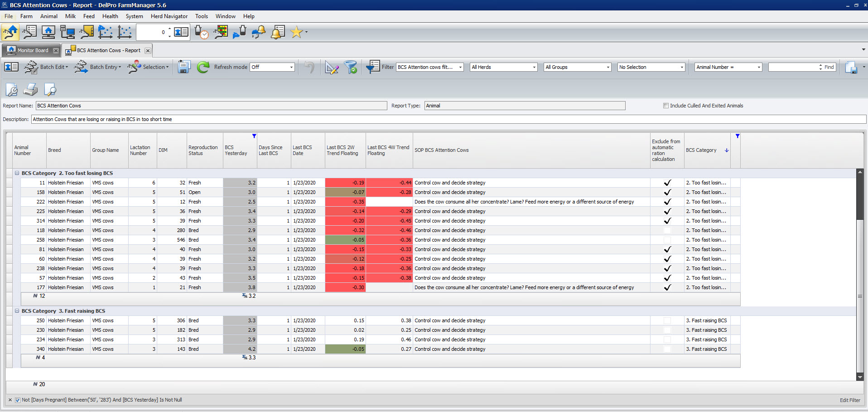Open the Herd Navigator menu
Image resolution: width=868 pixels, height=412 pixels.
tap(169, 16)
